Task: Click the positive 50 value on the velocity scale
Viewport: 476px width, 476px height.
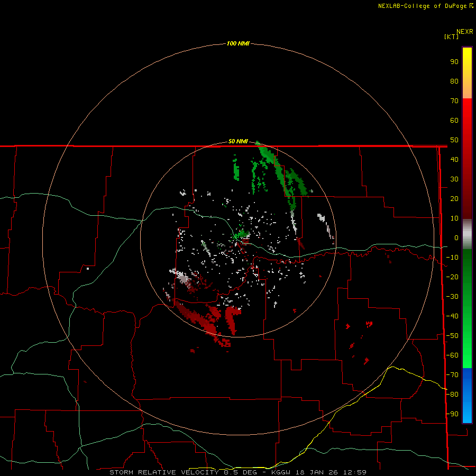Action: click(x=454, y=140)
